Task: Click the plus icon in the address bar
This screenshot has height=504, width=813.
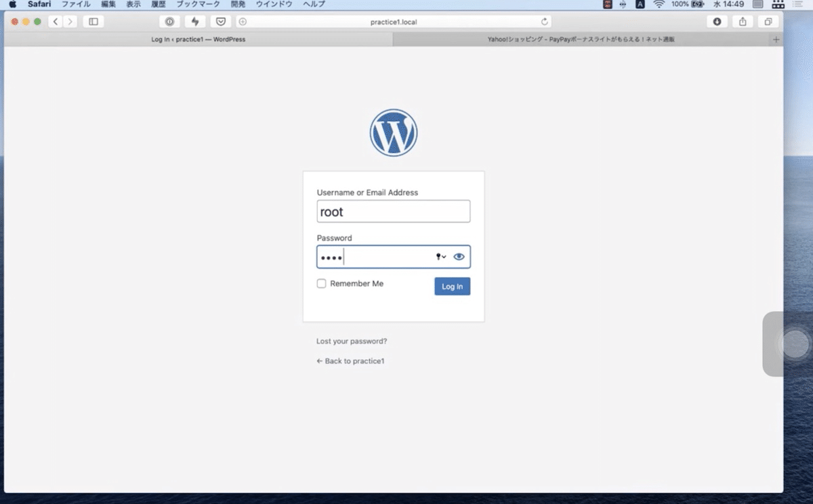Action: tap(243, 22)
